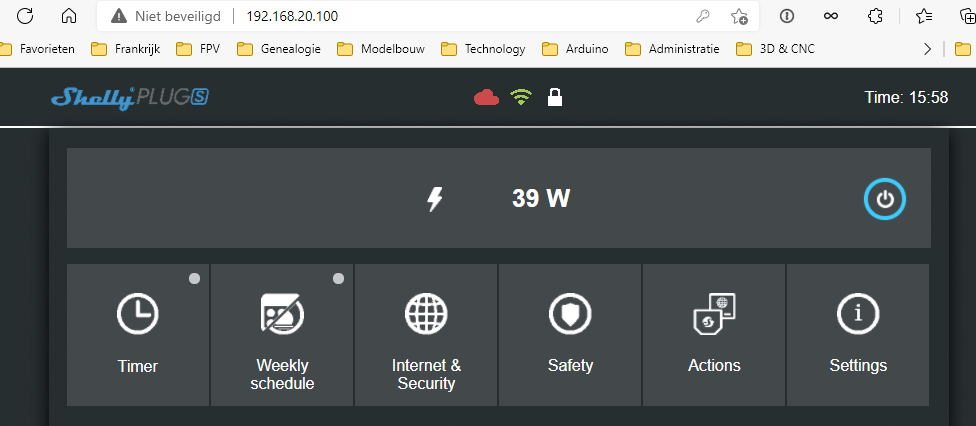Click the Shelly Plug S logo
976x426 pixels.
click(x=129, y=98)
